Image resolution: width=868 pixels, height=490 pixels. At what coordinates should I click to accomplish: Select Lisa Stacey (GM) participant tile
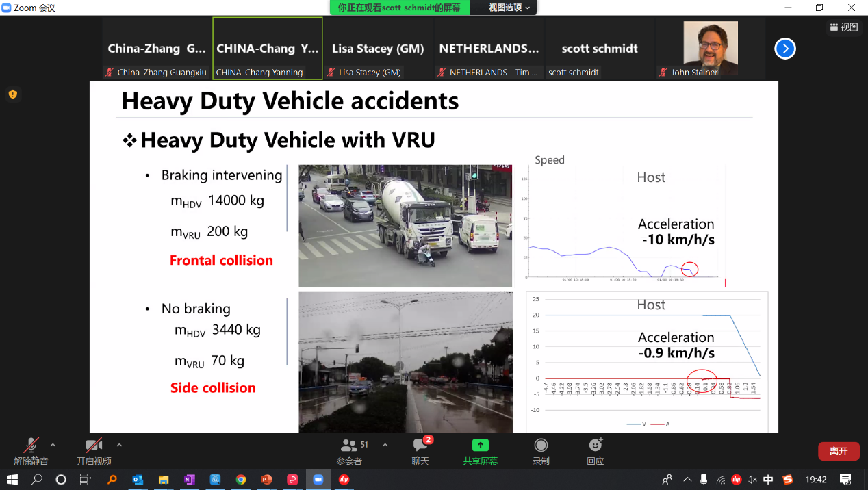378,49
